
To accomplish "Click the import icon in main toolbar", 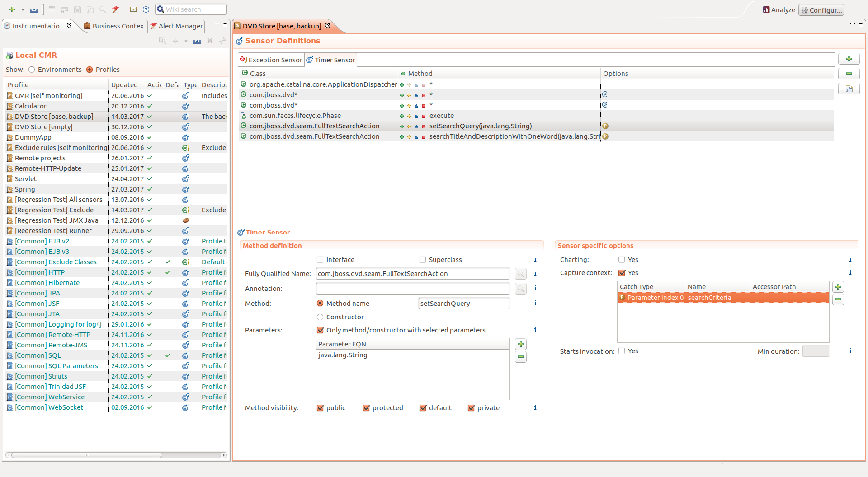I will coord(34,9).
